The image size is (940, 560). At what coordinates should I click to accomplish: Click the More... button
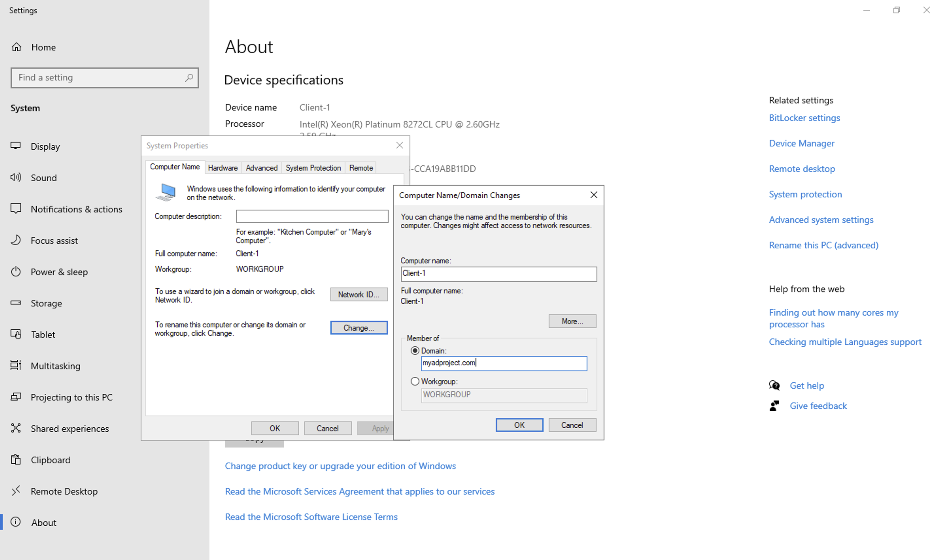(x=572, y=321)
